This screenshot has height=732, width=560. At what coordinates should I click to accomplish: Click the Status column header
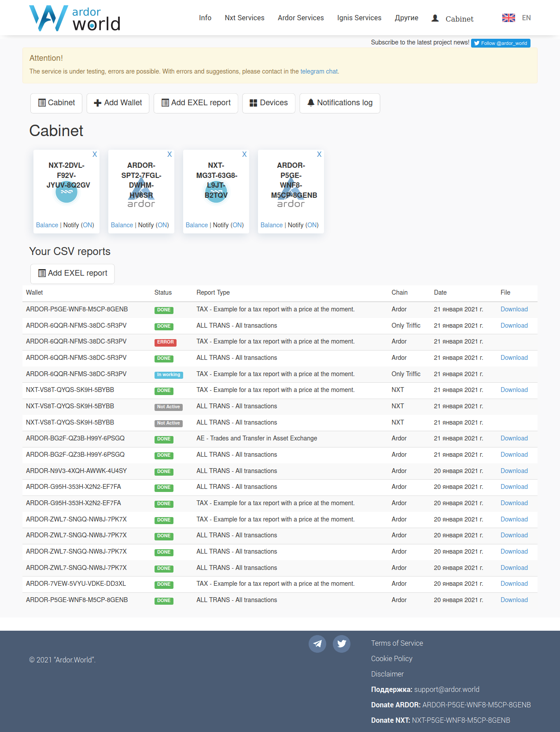163,292
